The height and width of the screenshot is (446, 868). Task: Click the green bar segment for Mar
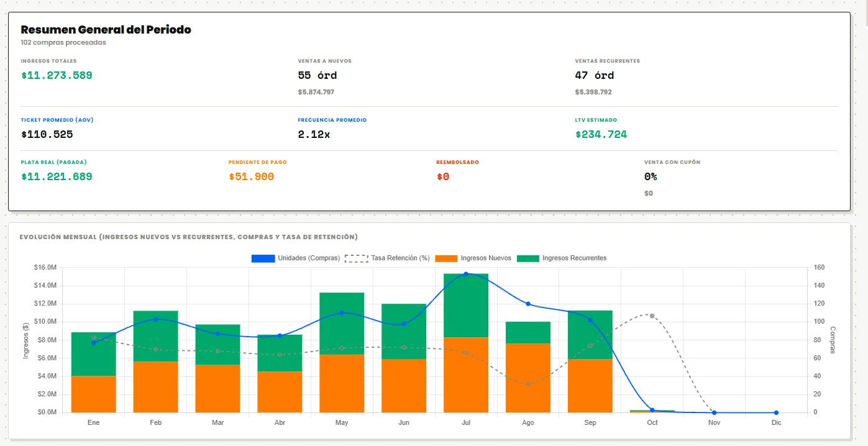(217, 345)
